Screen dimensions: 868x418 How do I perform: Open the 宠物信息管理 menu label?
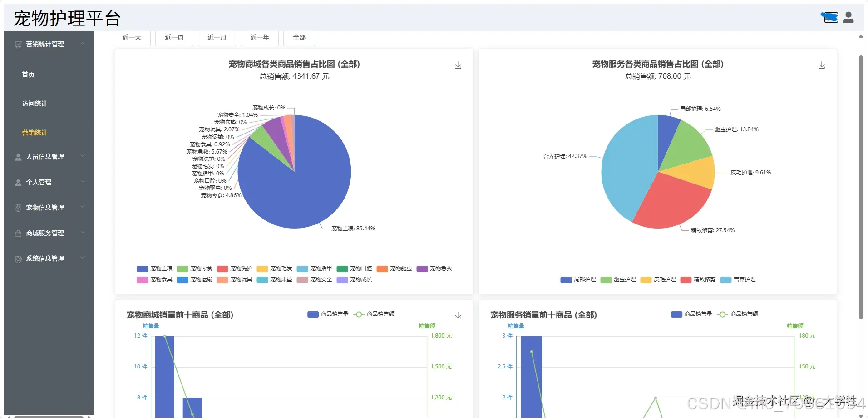[x=45, y=208]
